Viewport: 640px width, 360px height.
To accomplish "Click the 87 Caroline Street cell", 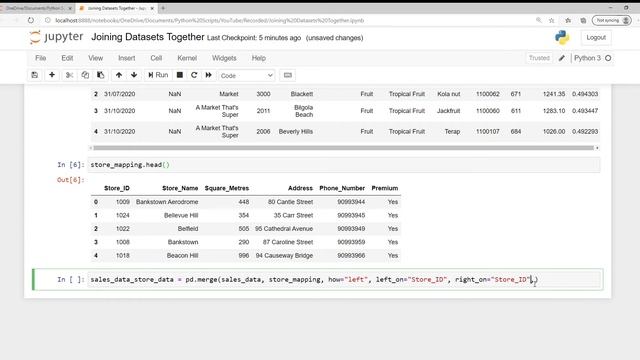I will point(288,242).
